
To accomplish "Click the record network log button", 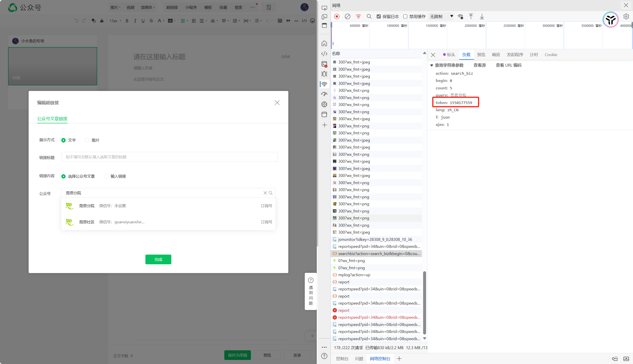I will pyautogui.click(x=337, y=16).
